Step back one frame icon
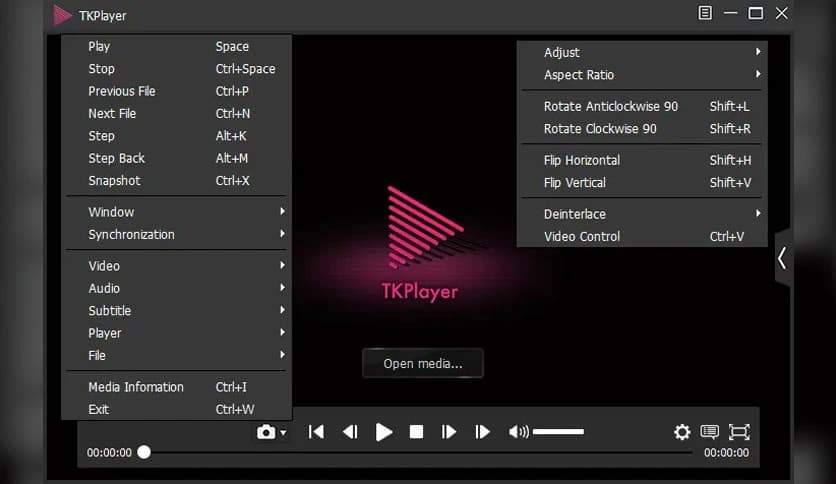836x484 pixels. tap(350, 432)
